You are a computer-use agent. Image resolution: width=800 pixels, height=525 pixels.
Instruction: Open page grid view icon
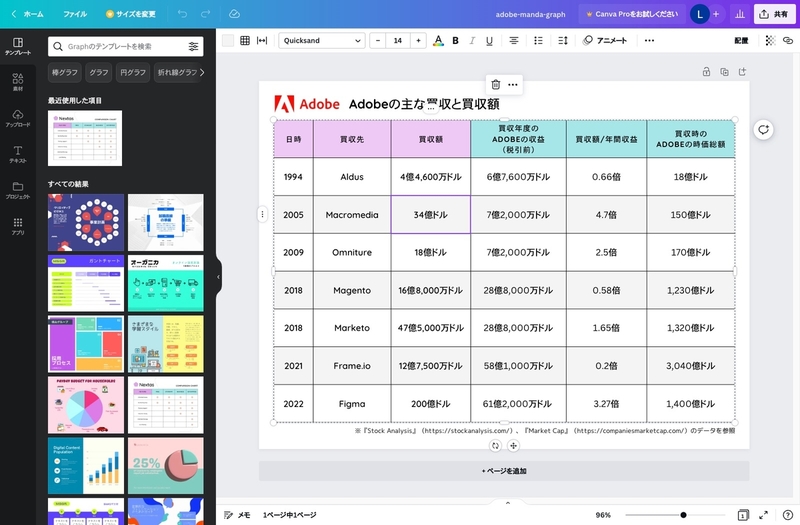[x=743, y=515]
